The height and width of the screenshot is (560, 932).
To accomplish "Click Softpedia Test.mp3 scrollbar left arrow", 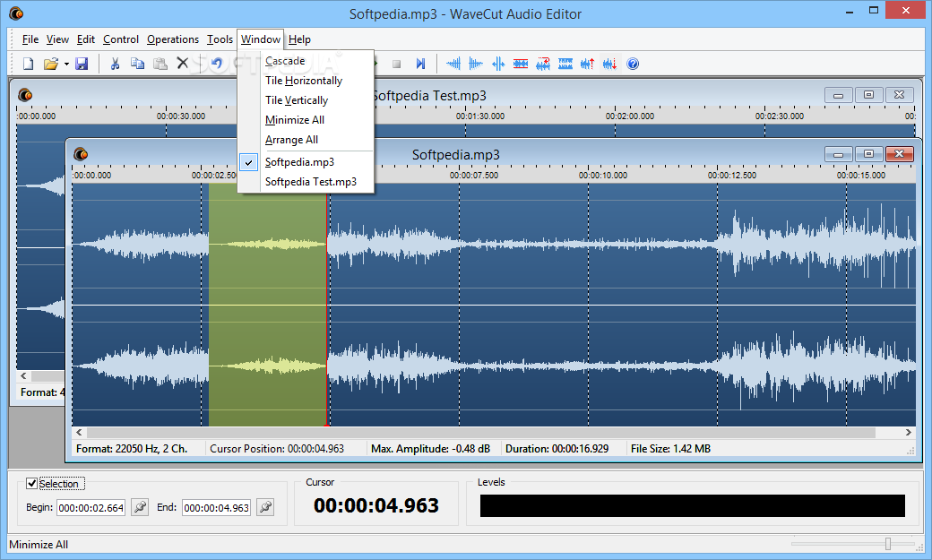I will click(x=24, y=375).
